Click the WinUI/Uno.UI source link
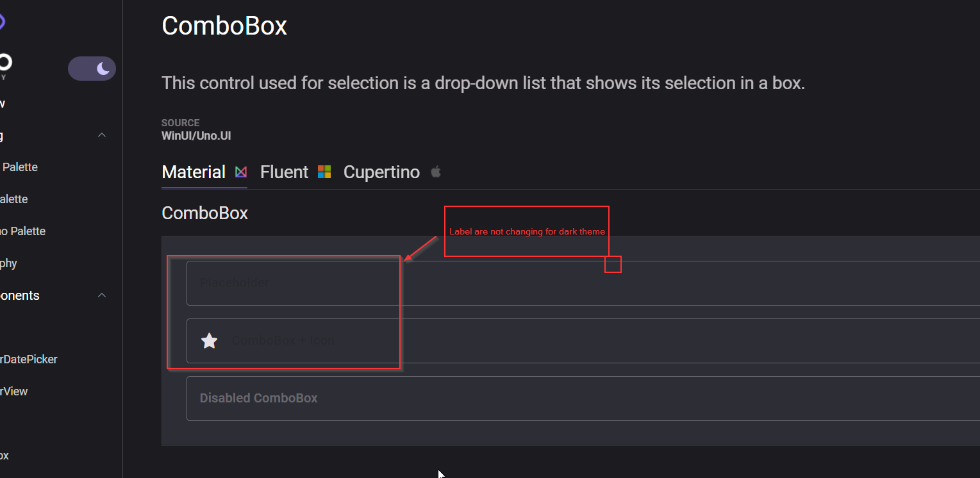Viewport: 980px width, 478px height. (x=196, y=135)
